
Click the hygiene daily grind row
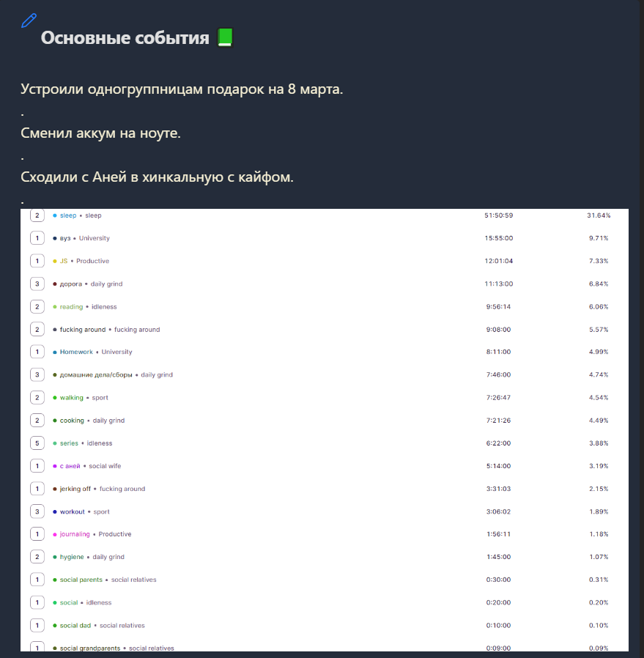[x=92, y=557]
